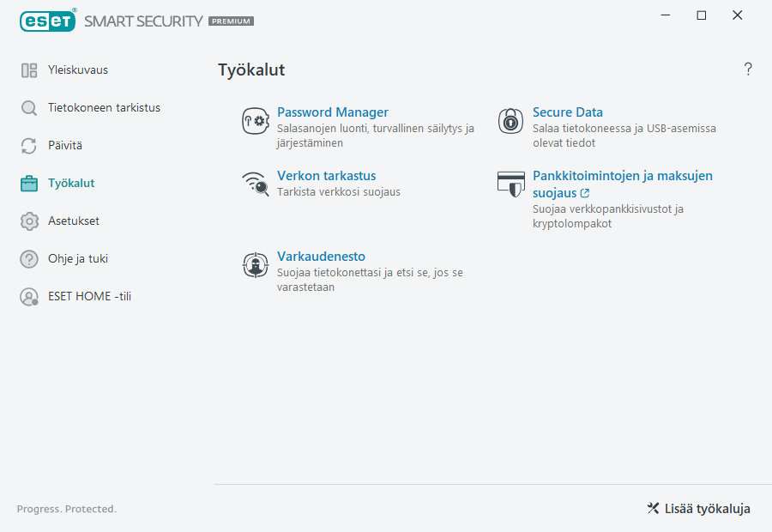772x532 pixels.
Task: Click the ESET logo in the header
Action: tap(47, 21)
